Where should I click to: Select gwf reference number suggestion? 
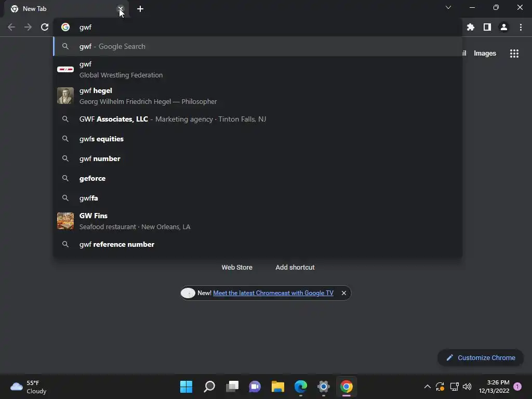pos(258,244)
